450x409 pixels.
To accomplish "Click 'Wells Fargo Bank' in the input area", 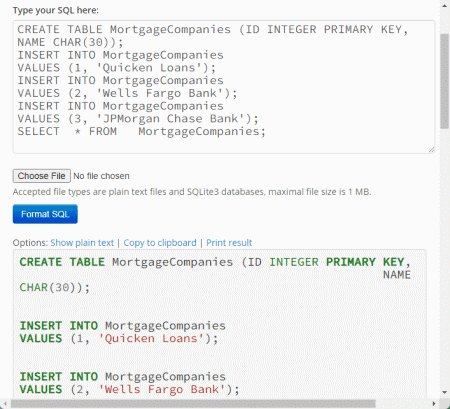I will coord(160,93).
